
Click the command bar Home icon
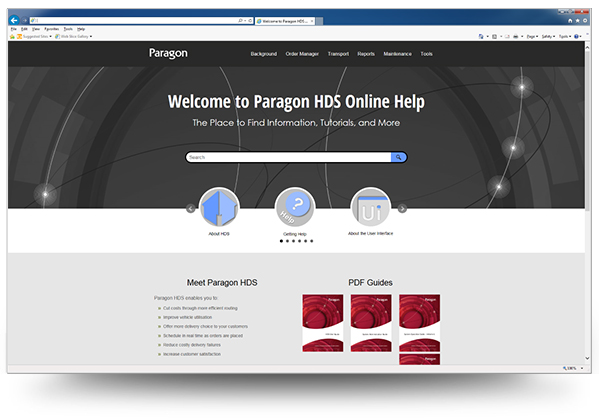(x=481, y=36)
